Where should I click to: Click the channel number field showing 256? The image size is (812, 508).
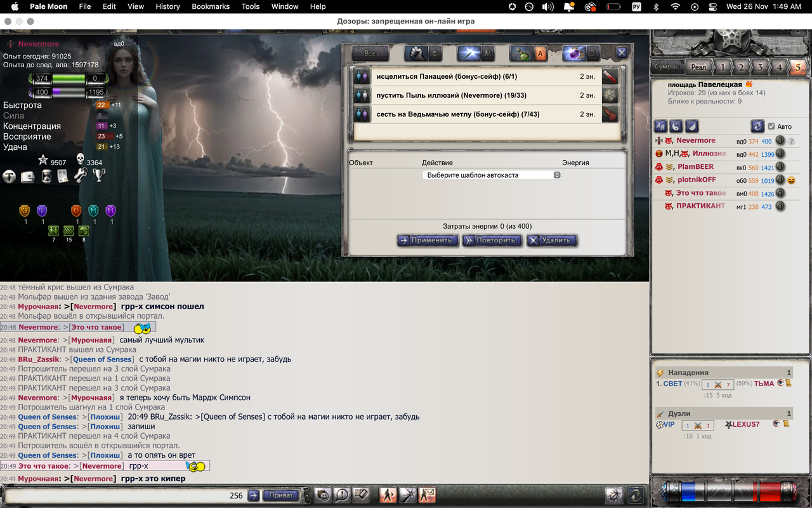point(236,495)
